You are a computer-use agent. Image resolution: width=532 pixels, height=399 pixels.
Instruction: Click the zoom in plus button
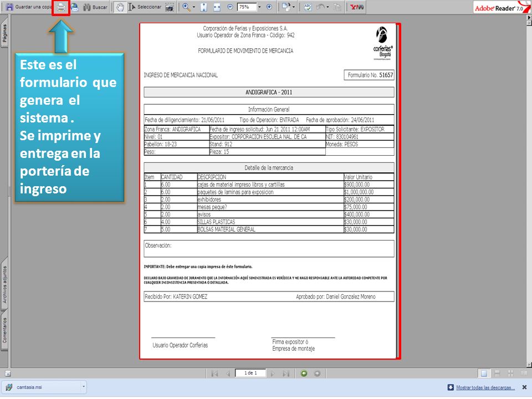[x=269, y=7]
